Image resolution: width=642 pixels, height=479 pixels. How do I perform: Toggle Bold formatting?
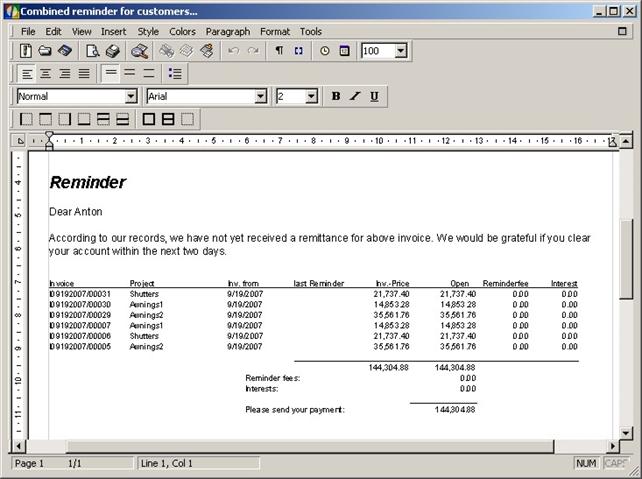336,97
